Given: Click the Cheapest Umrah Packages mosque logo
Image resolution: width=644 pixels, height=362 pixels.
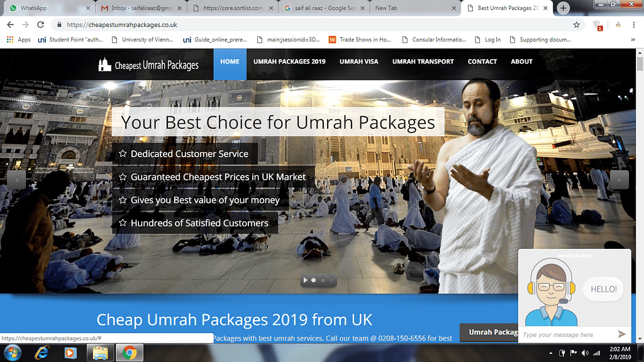Looking at the screenshot, I should [x=104, y=64].
